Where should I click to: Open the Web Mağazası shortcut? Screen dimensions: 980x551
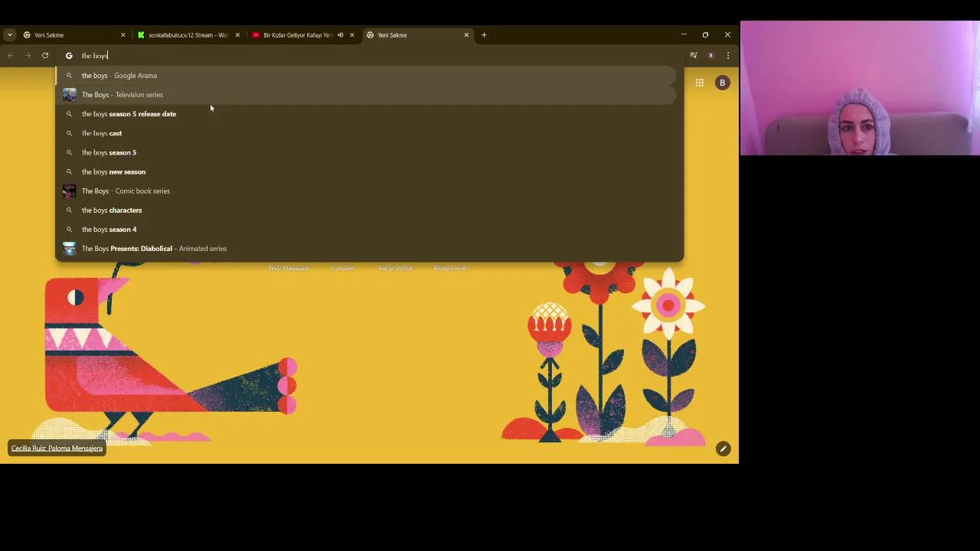coord(289,268)
